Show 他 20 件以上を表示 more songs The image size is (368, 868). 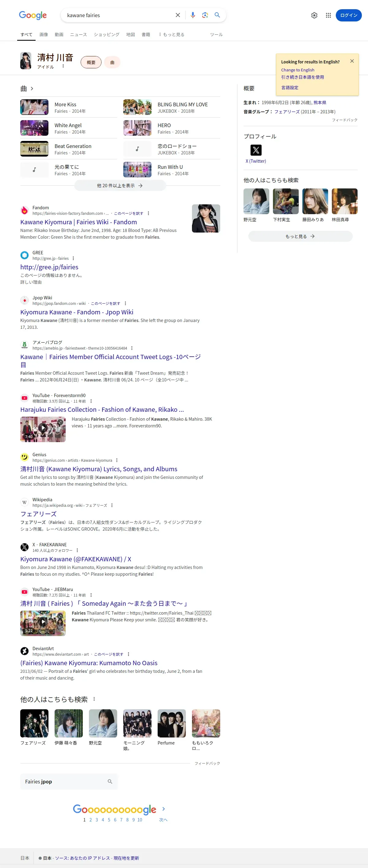[120, 186]
